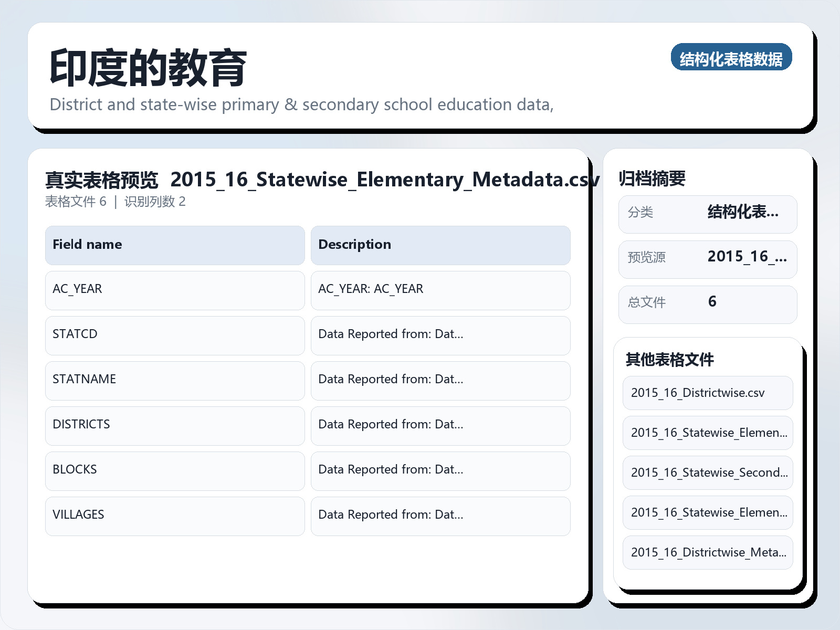Click the 2015_16_Statewise_Elementary_Metadata.csv preview heading
The height and width of the screenshot is (630, 840).
[384, 180]
